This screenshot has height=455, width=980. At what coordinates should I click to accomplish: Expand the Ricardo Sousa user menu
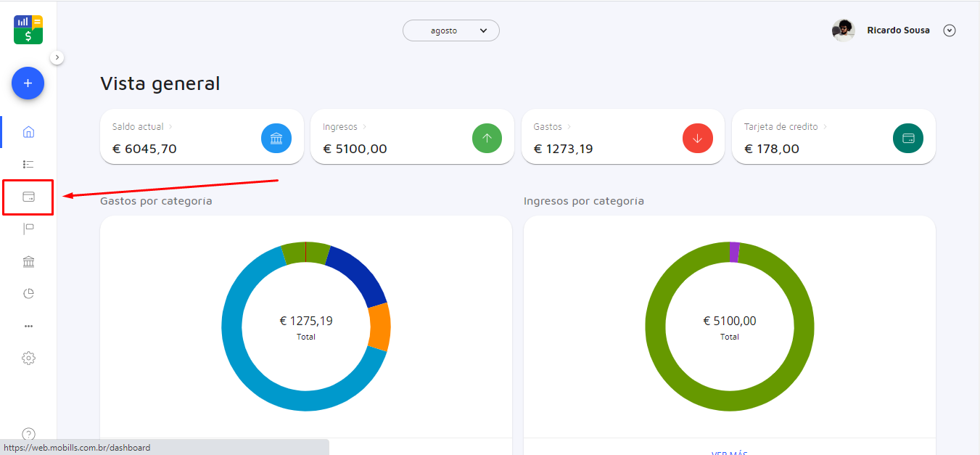[950, 30]
